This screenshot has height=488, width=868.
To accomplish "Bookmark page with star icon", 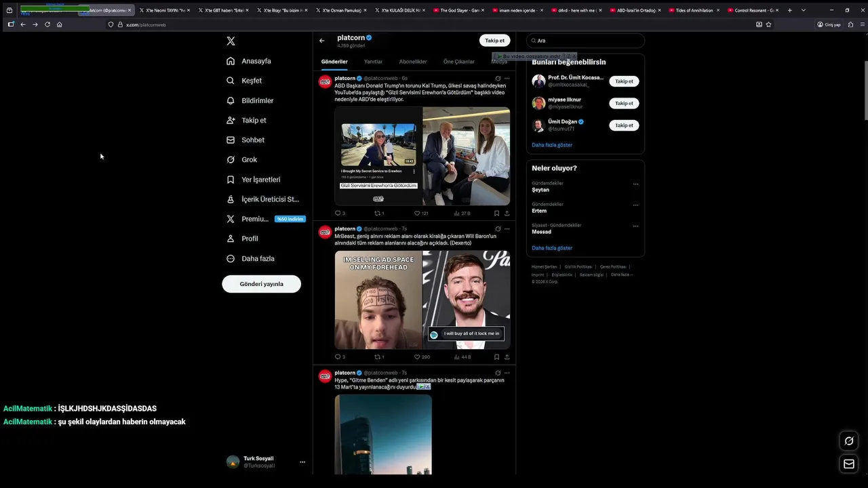I will pos(768,24).
